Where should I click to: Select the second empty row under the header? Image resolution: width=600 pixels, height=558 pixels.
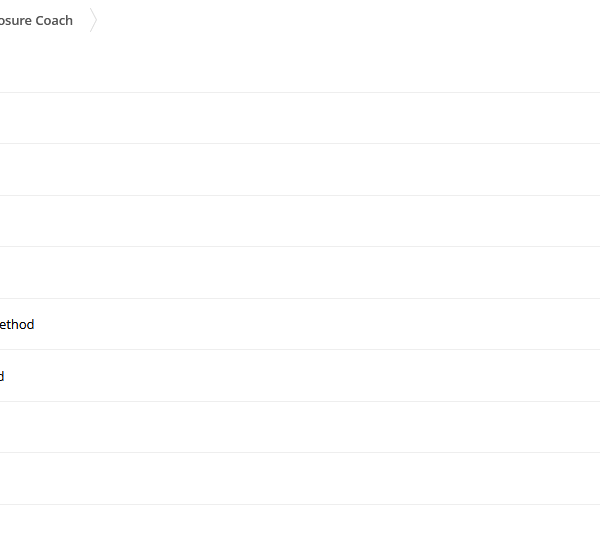click(300, 170)
